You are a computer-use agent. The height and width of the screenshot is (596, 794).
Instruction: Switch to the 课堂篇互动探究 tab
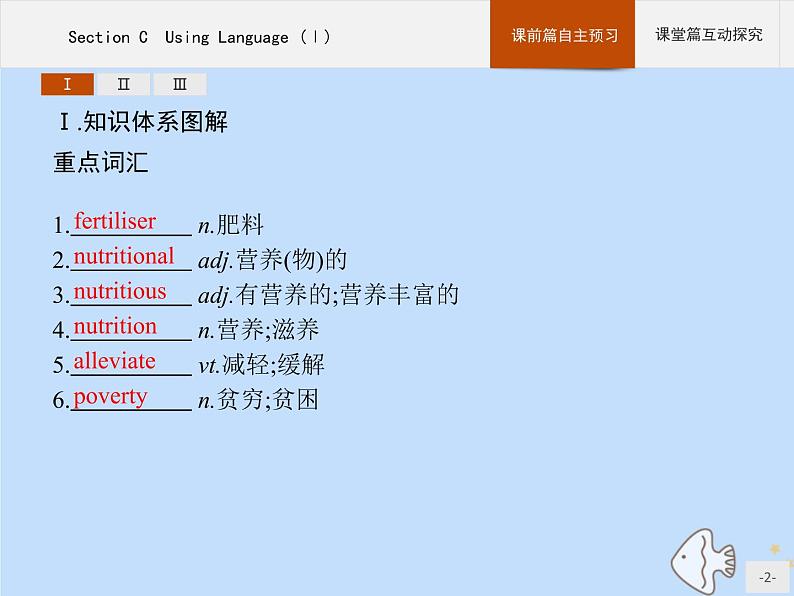708,34
